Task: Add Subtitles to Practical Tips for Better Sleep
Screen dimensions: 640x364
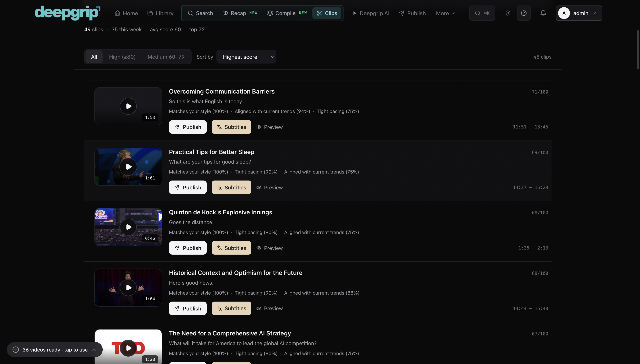Action: pyautogui.click(x=232, y=188)
